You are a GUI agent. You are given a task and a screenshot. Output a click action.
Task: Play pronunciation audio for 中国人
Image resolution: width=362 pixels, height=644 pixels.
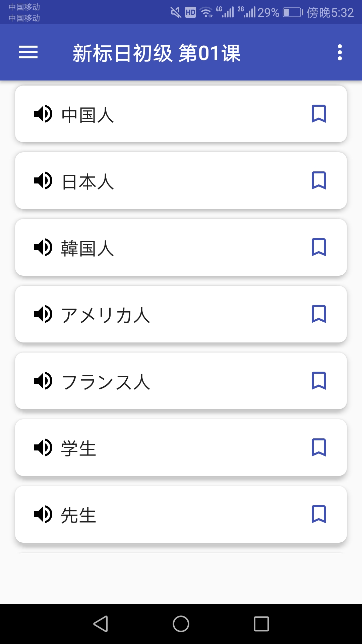43,114
